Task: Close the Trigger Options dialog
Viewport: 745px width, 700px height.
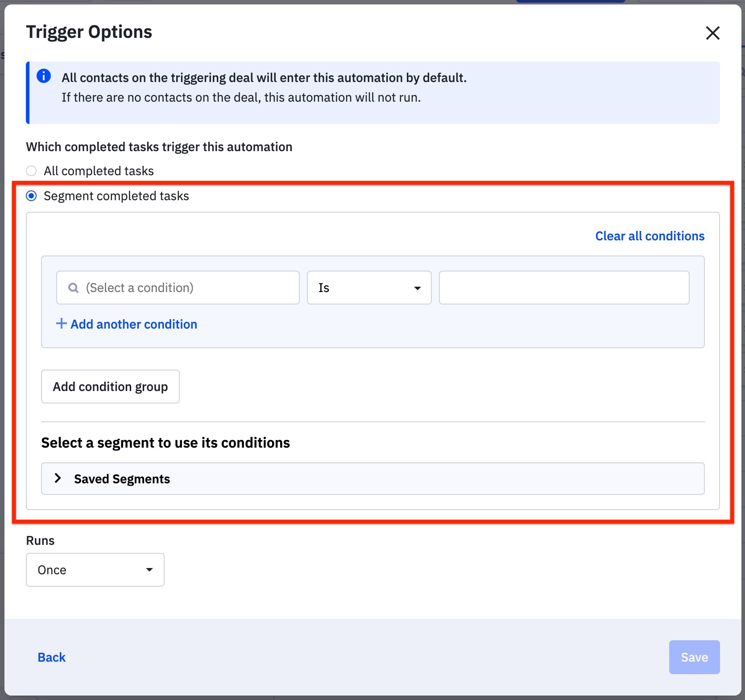Action: pos(713,33)
